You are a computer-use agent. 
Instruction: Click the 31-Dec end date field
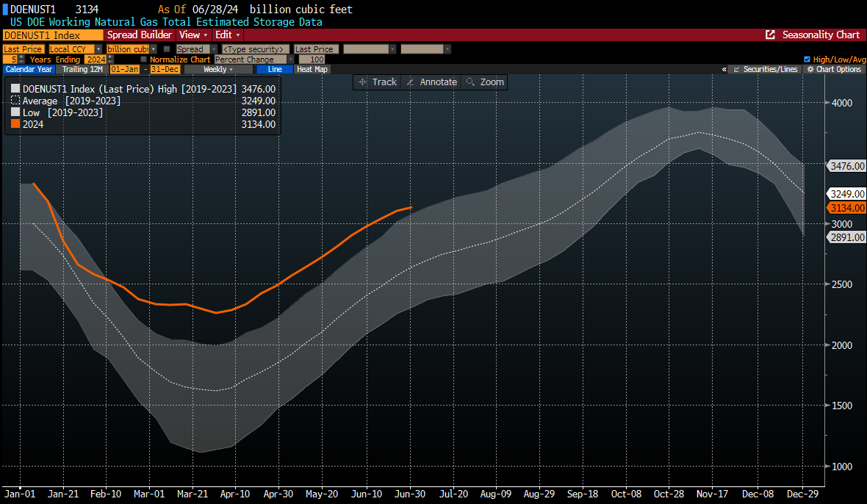tap(165, 70)
